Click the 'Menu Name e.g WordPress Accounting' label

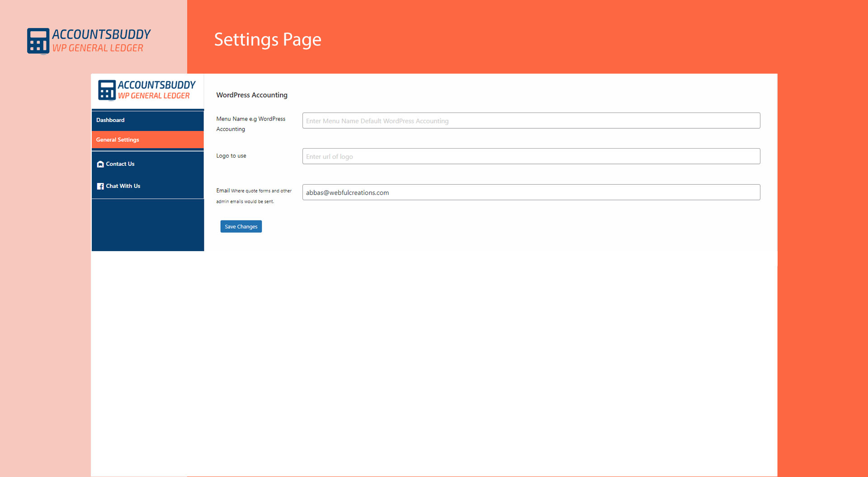point(251,124)
